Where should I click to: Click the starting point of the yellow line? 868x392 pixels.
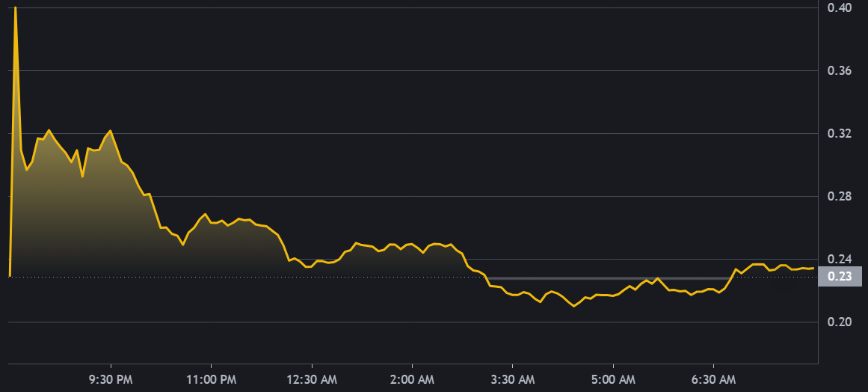click(x=9, y=276)
